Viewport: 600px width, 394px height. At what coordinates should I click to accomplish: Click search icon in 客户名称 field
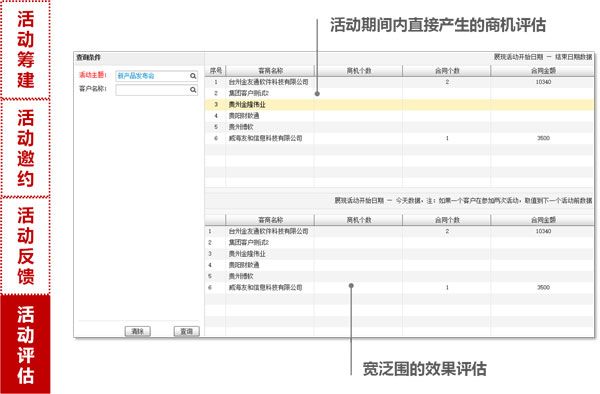[193, 90]
